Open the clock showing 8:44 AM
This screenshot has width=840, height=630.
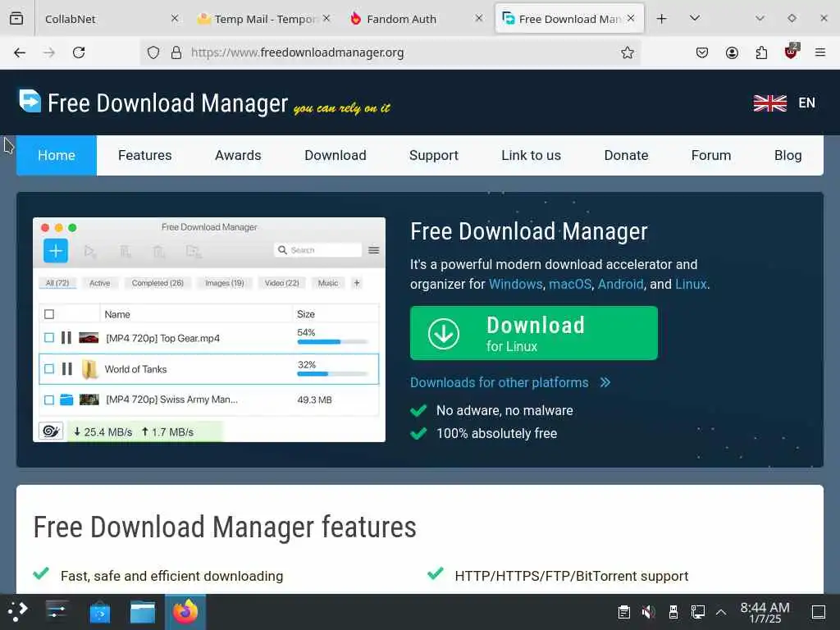(765, 612)
